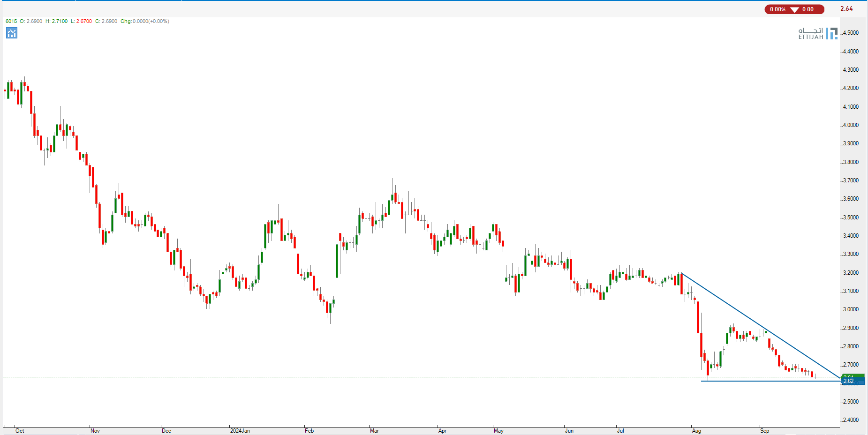Click the white down-triangle in red badge

pos(794,9)
